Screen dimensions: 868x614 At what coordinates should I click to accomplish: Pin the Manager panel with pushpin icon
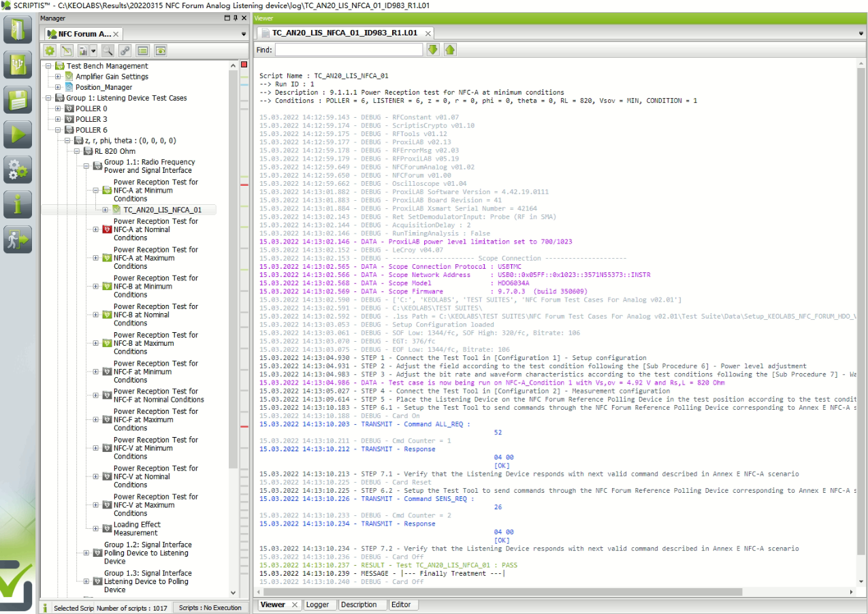pos(236,18)
